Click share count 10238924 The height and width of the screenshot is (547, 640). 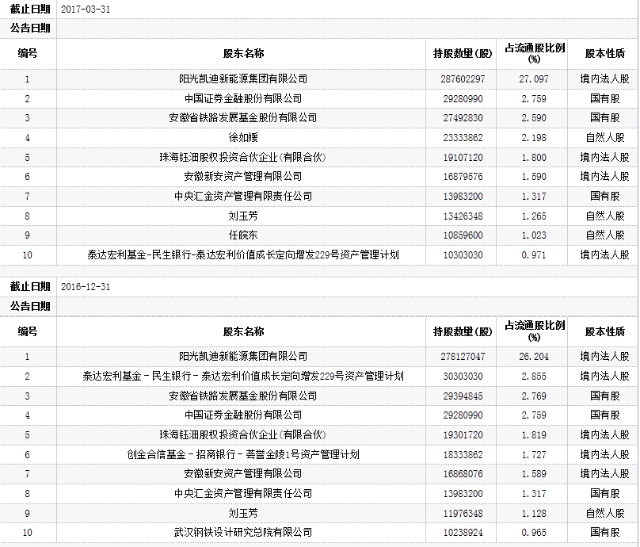point(463,532)
